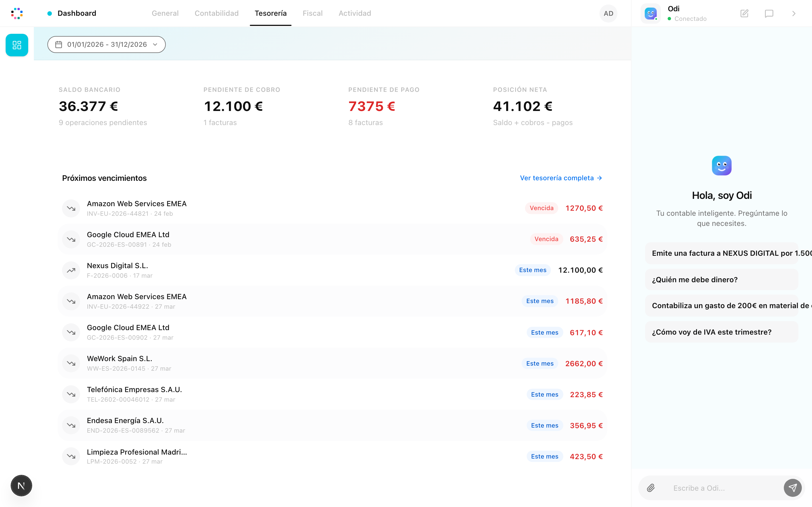Screen dimensions: 812x507
Task: Click the paperclip attachment icon
Action: click(x=651, y=488)
